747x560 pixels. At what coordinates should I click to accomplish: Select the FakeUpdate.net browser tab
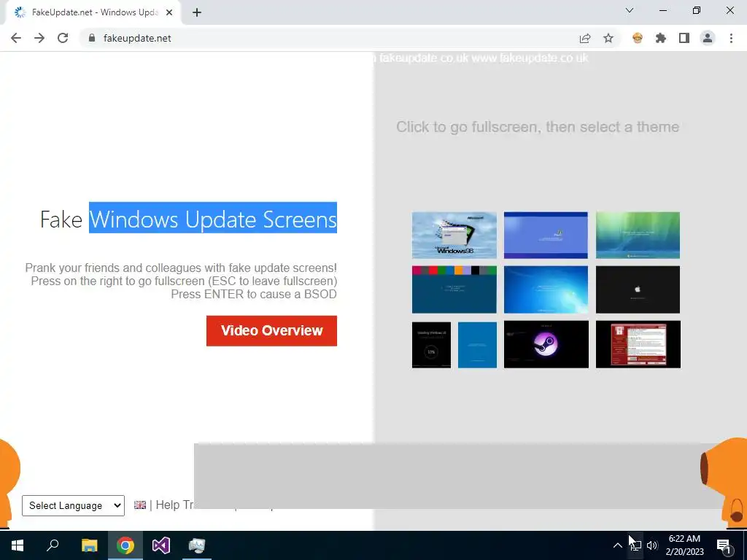[x=94, y=12]
